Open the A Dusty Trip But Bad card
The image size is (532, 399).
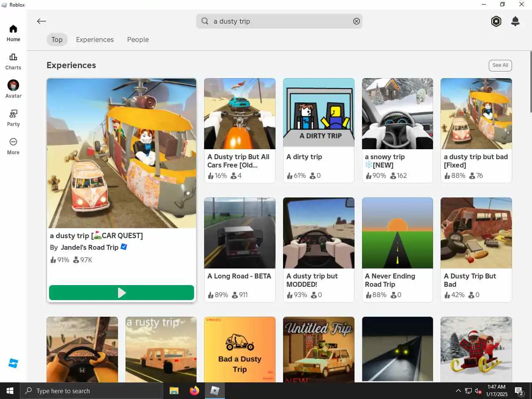(x=476, y=250)
